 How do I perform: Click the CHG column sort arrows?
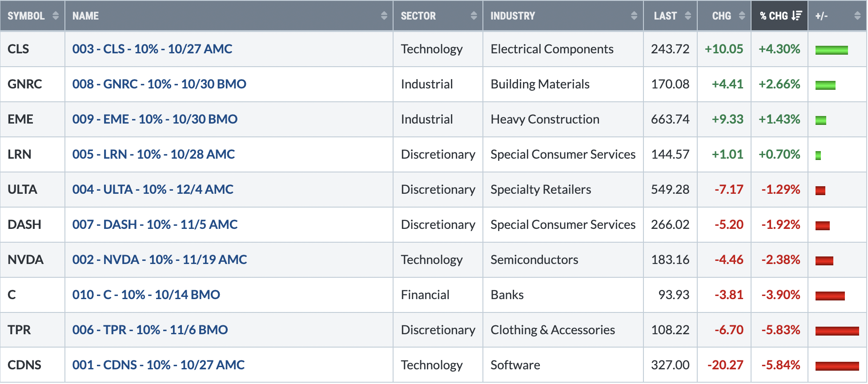(x=742, y=16)
